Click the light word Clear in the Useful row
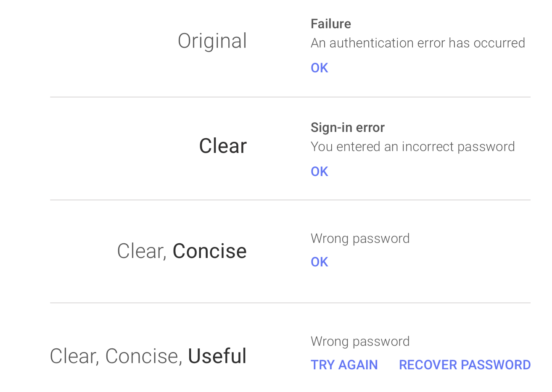Viewport: 552px width, 392px height. coord(74,356)
